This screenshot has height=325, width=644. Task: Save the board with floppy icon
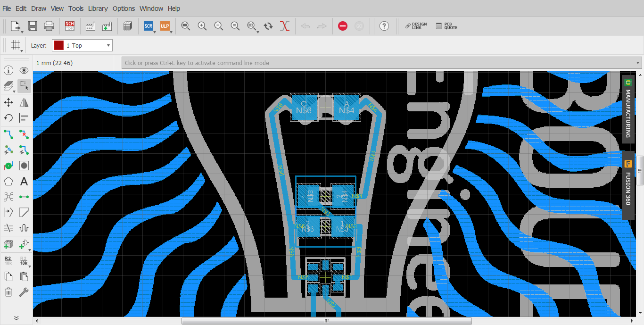point(33,26)
